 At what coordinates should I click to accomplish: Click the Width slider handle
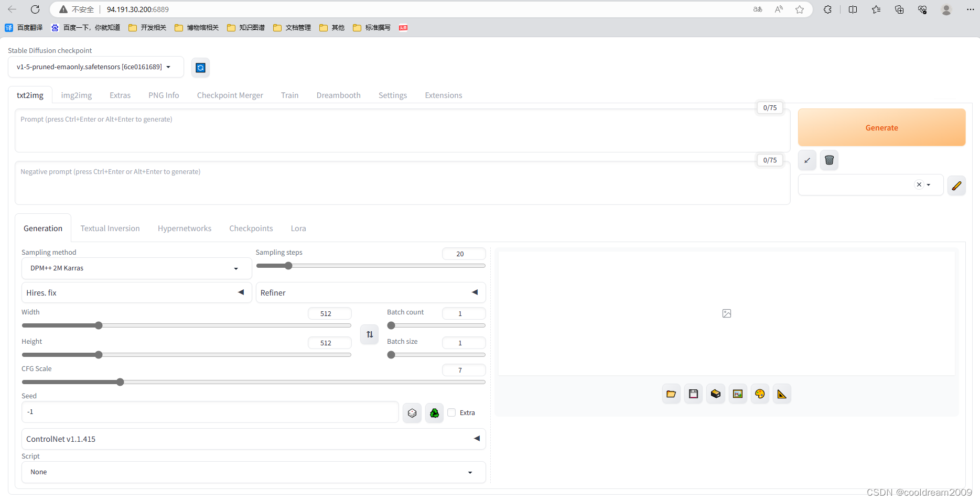tap(99, 325)
